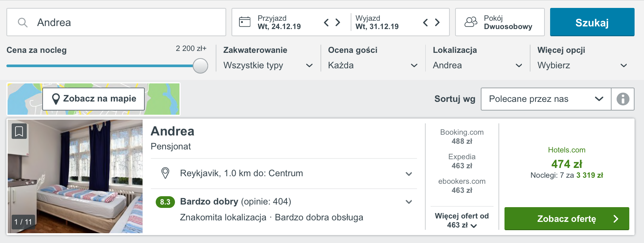Open the arrival date calendar icon
This screenshot has width=644, height=243.
point(245,22)
